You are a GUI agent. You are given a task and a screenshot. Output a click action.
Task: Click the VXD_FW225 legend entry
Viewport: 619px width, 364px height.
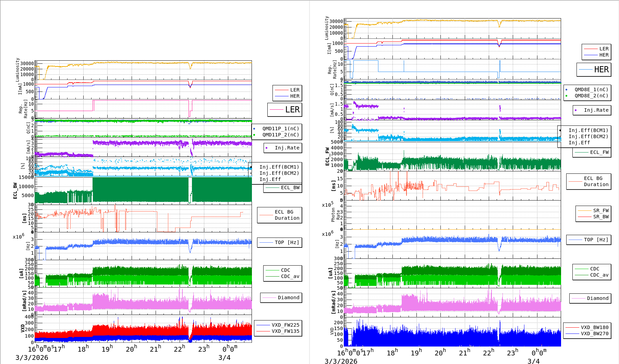coord(285,325)
